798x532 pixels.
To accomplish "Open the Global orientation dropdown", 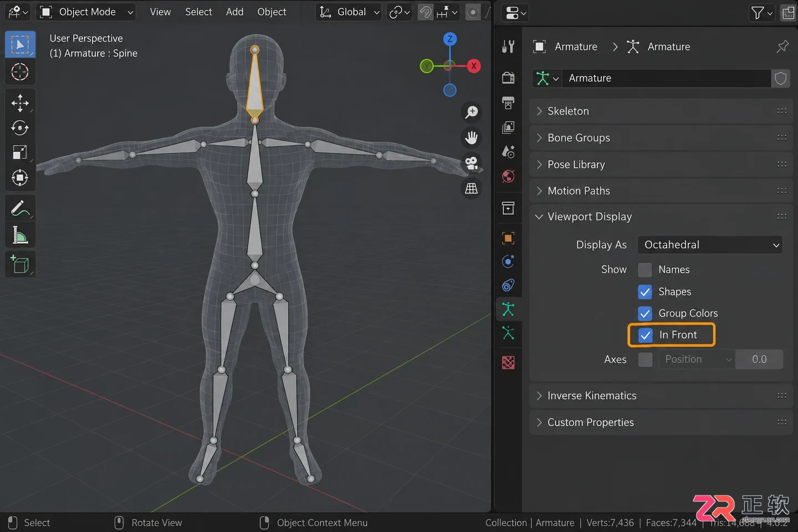I will [x=349, y=12].
